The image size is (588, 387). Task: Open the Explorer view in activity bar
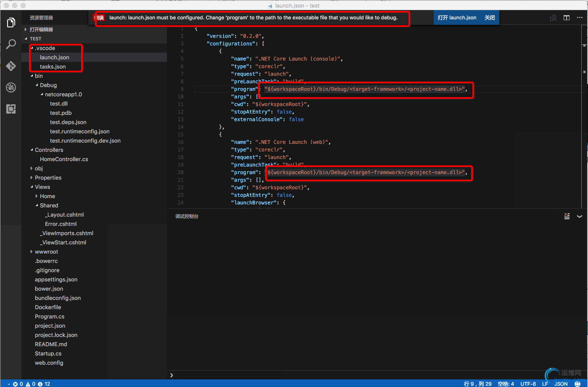(x=11, y=22)
